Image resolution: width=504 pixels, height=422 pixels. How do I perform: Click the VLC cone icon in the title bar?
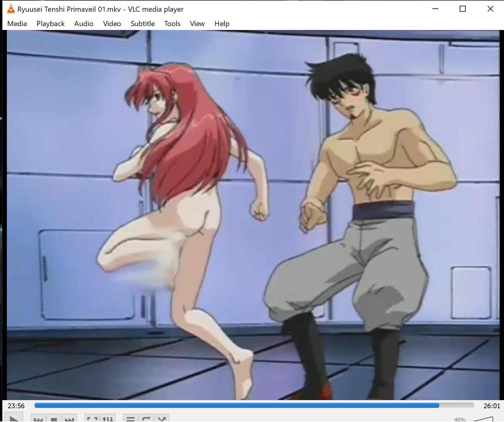coord(11,9)
